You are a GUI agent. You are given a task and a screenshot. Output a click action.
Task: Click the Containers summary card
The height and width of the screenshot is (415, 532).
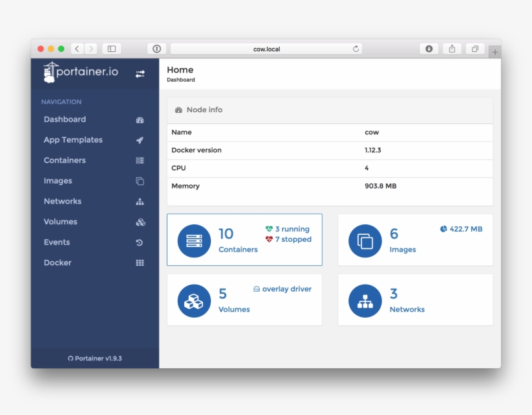point(245,239)
